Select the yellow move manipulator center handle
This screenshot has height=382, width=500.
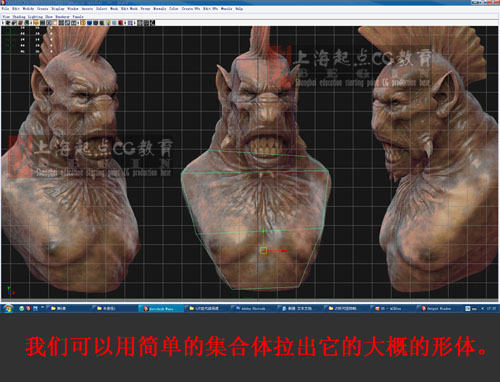(x=263, y=250)
